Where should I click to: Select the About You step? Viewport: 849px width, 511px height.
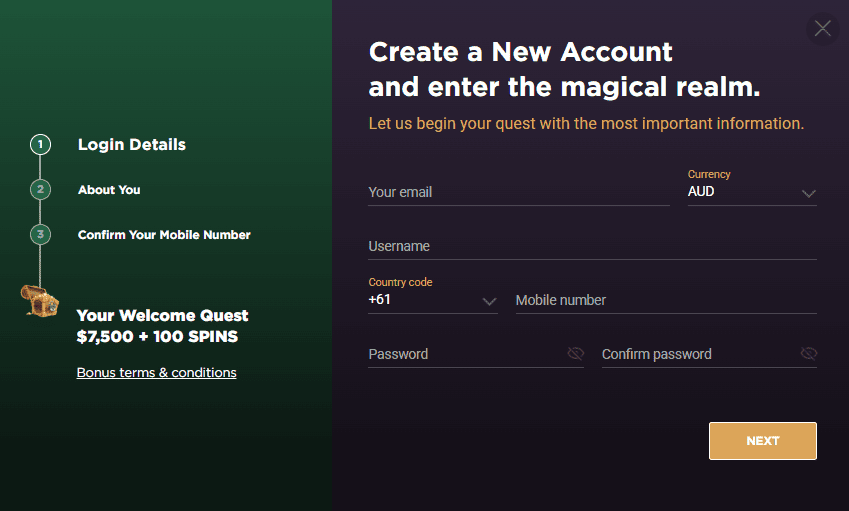(x=109, y=189)
